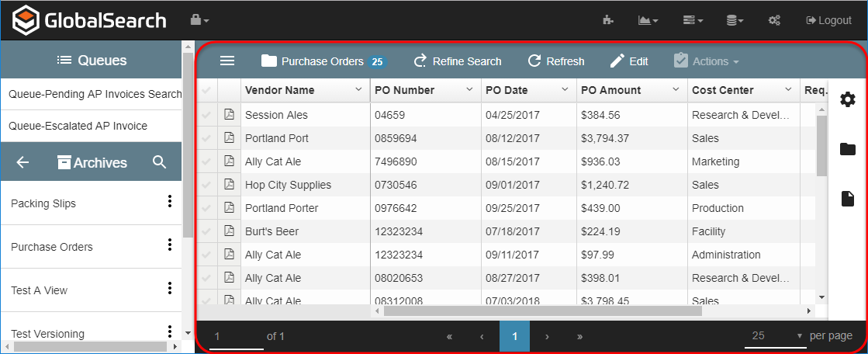Click the back arrow beside Archives
The image size is (868, 354).
click(x=23, y=162)
